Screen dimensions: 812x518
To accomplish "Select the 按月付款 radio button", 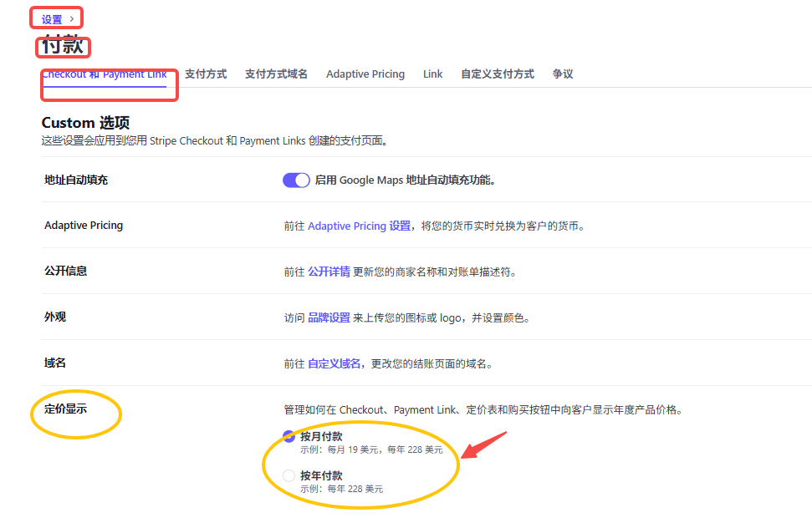I will coord(289,436).
